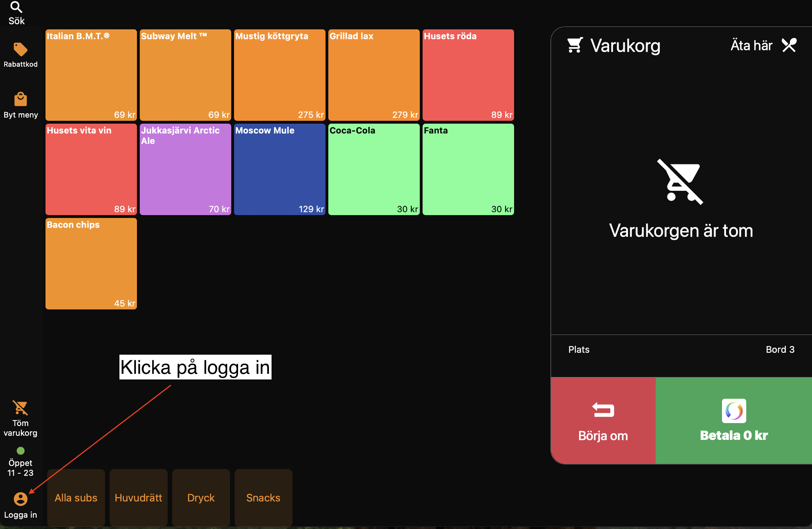Add Subway Melt to the cart
812x529 pixels.
coord(186,75)
